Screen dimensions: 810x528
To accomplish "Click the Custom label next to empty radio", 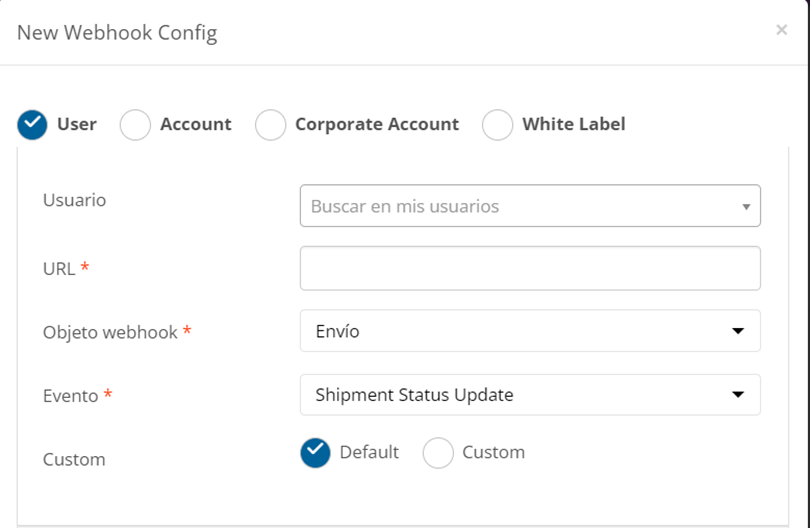I will click(493, 452).
